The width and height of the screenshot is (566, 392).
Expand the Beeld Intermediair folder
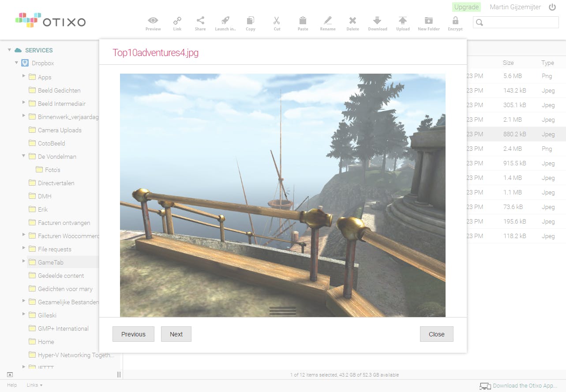[24, 103]
